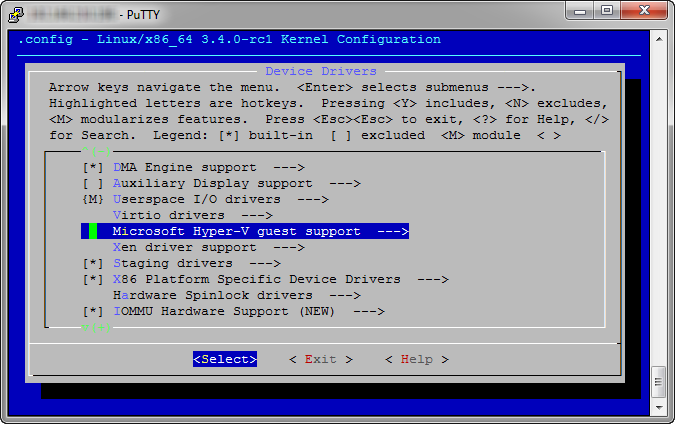Toggle the Auxiliary Display support checkbox
Image resolution: width=675 pixels, height=424 pixels.
93,184
